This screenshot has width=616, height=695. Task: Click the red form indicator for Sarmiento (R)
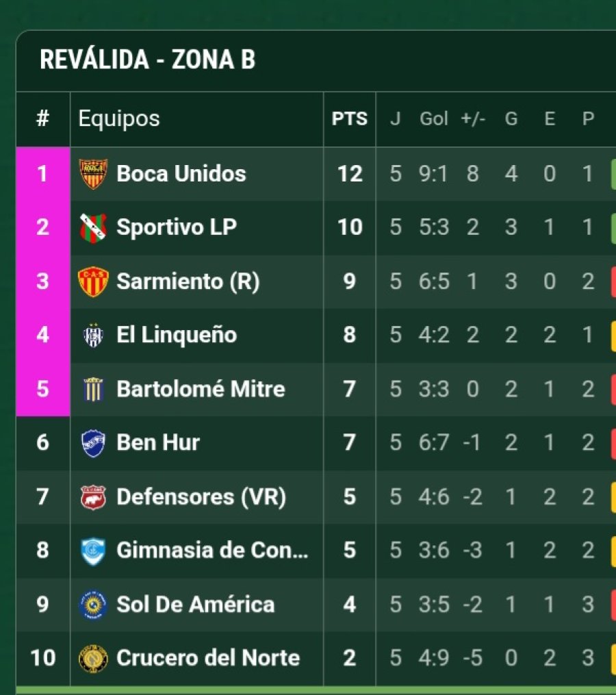pos(613,281)
